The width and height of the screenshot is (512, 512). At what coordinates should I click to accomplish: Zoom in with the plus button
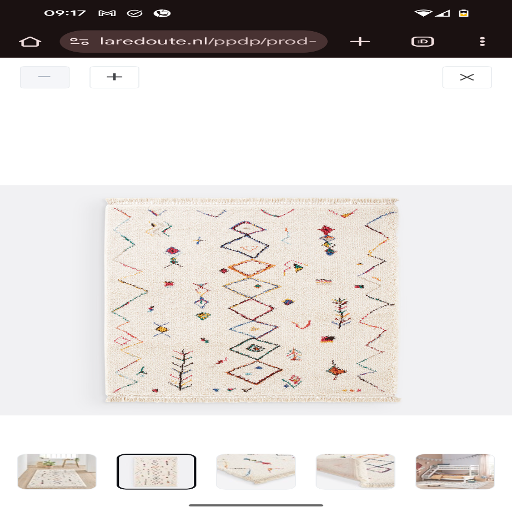(x=114, y=77)
